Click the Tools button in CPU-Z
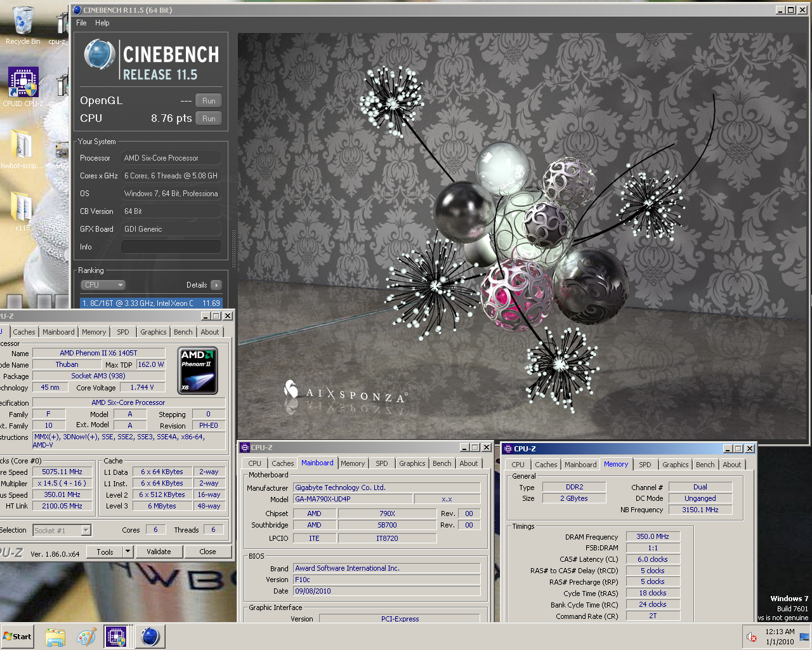 pyautogui.click(x=105, y=552)
